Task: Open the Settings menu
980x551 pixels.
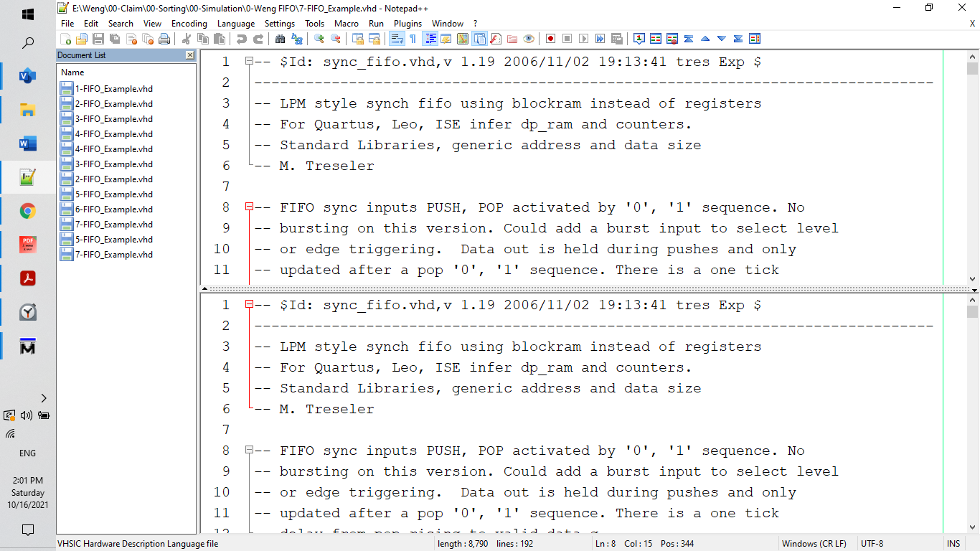Action: coord(280,24)
